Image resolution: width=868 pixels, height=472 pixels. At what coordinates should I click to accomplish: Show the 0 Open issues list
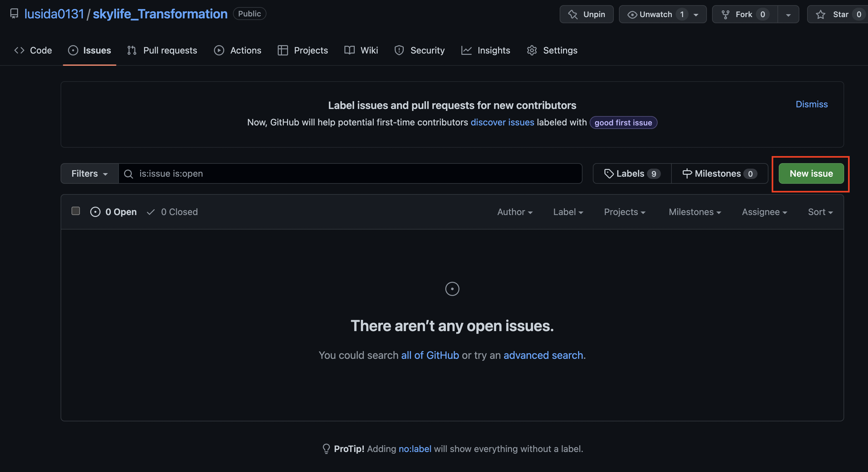tap(113, 212)
